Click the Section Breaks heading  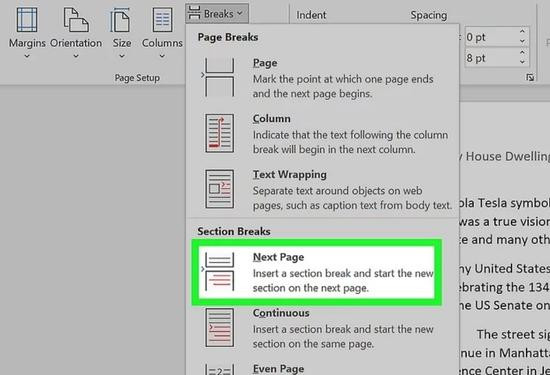point(234,232)
